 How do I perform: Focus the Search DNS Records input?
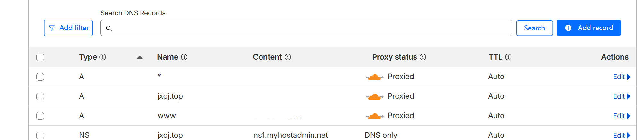click(308, 28)
